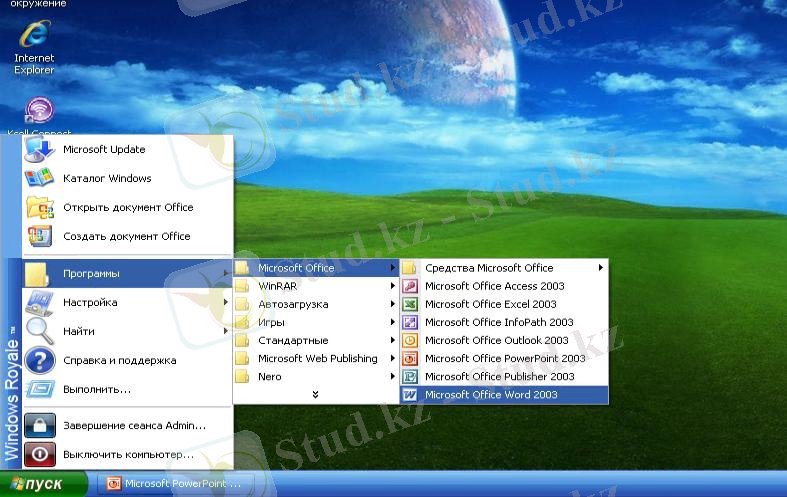Click the Стандартные folder icon

point(242,340)
